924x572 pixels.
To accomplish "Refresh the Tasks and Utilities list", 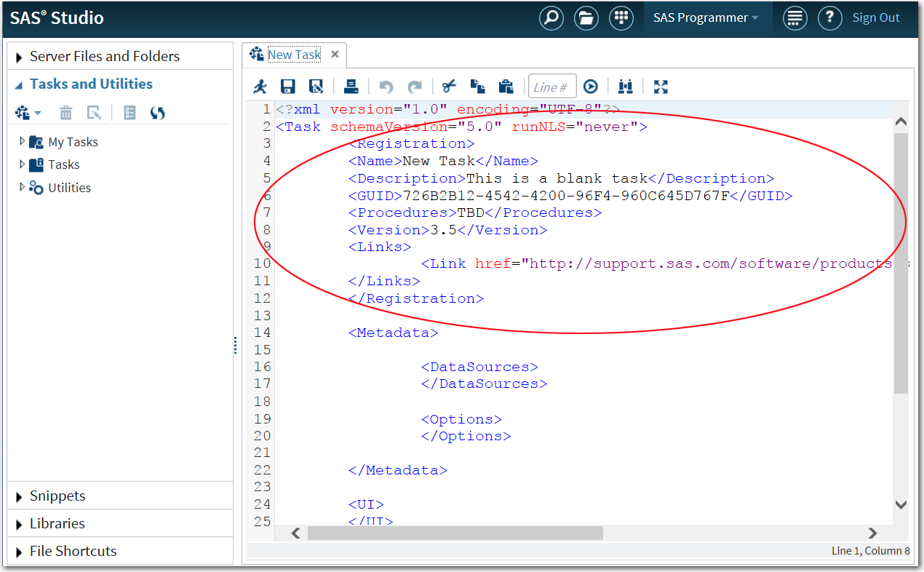I will tap(157, 113).
